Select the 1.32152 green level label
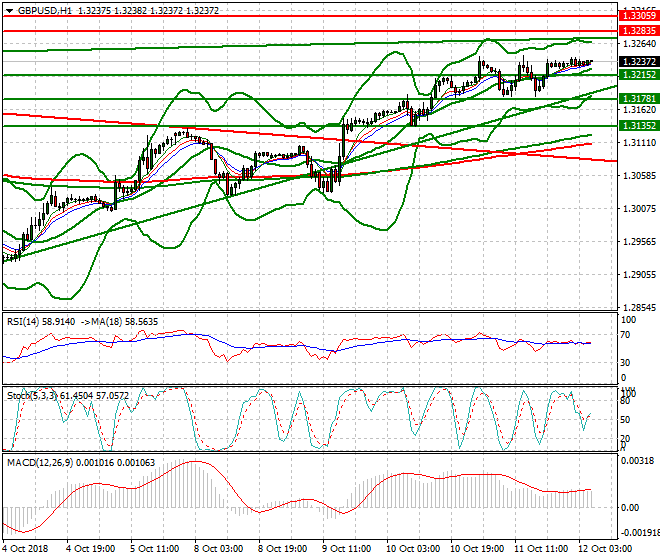The height and width of the screenshot is (560, 660). click(639, 75)
